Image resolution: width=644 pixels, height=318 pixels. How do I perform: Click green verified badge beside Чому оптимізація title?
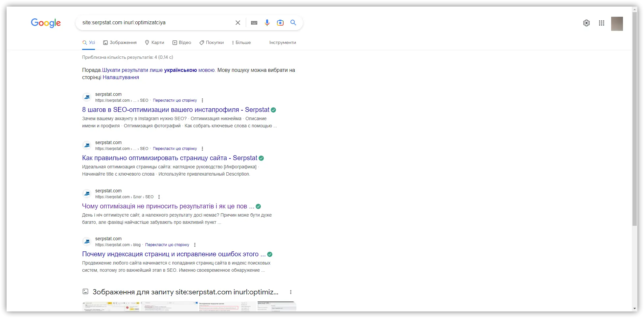pos(258,206)
